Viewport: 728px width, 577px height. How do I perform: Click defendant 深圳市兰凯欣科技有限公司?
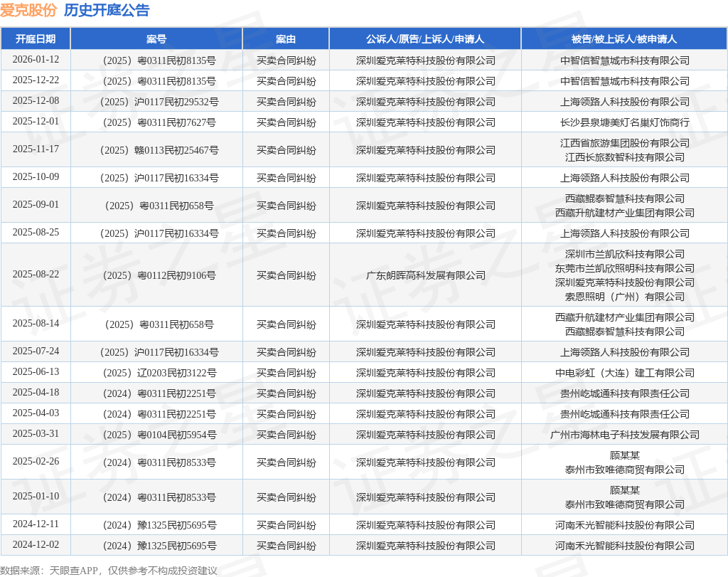(624, 254)
